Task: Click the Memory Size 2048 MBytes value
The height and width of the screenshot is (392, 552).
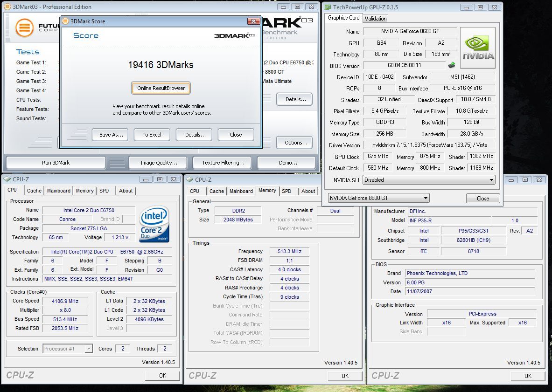Action: click(x=238, y=220)
